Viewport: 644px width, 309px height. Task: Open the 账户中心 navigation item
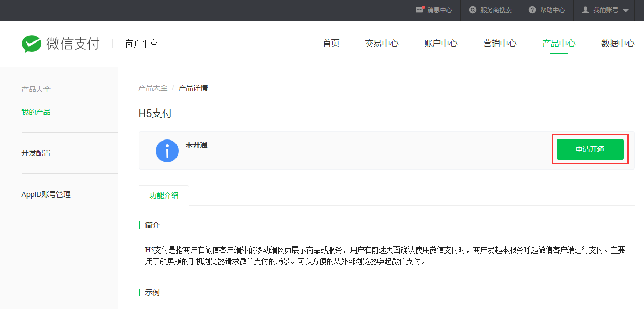pyautogui.click(x=441, y=44)
